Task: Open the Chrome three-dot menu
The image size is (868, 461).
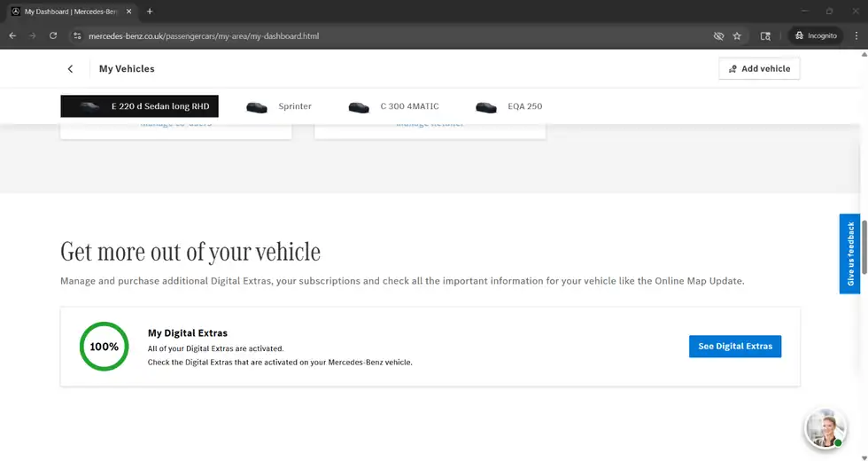Action: 856,35
